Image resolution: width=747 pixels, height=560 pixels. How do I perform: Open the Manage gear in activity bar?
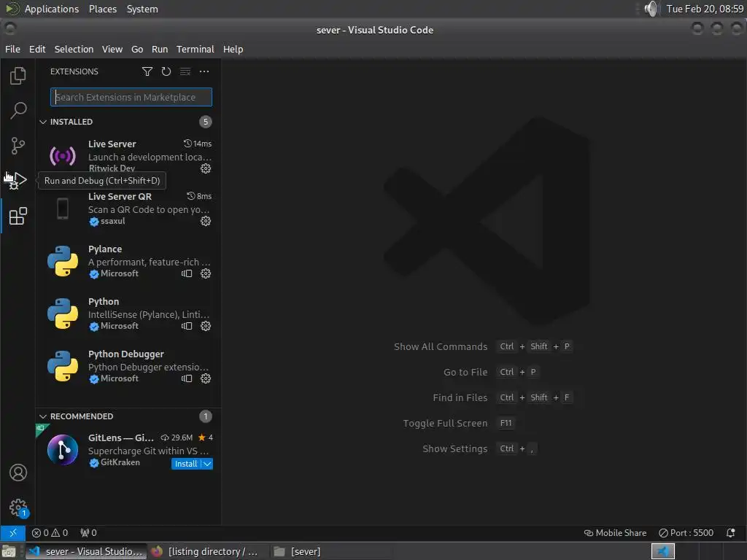(x=18, y=507)
